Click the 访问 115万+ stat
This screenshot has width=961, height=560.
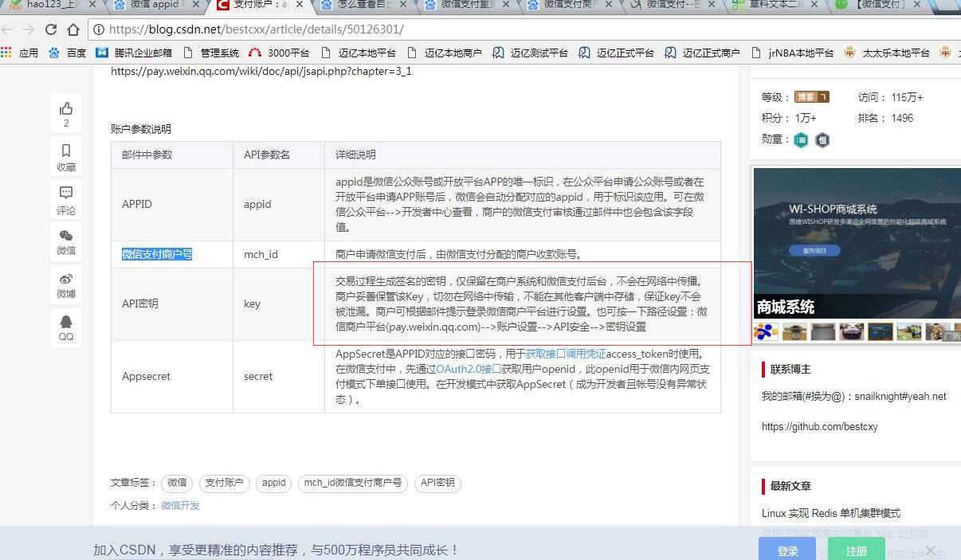(890, 97)
